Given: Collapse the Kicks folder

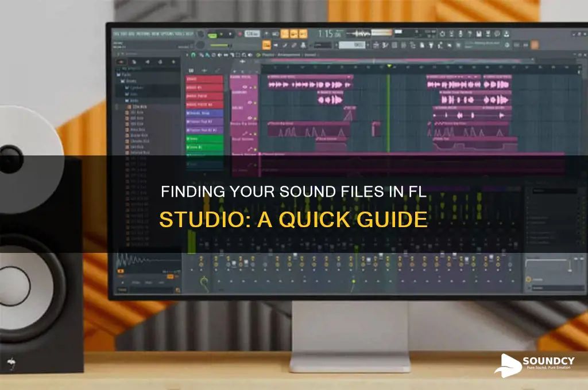Looking at the screenshot, I should pos(132,100).
